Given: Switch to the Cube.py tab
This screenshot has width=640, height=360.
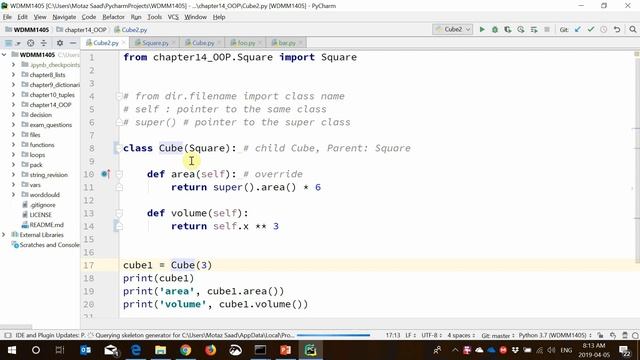Looking at the screenshot, I should pyautogui.click(x=202, y=43).
